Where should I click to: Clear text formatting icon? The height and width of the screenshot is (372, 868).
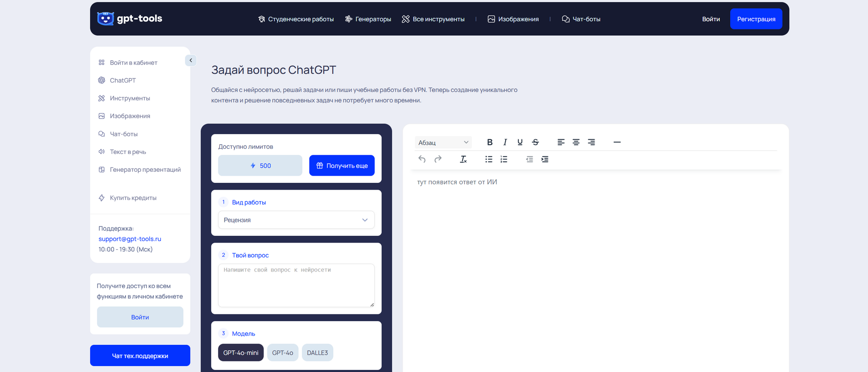click(x=463, y=159)
